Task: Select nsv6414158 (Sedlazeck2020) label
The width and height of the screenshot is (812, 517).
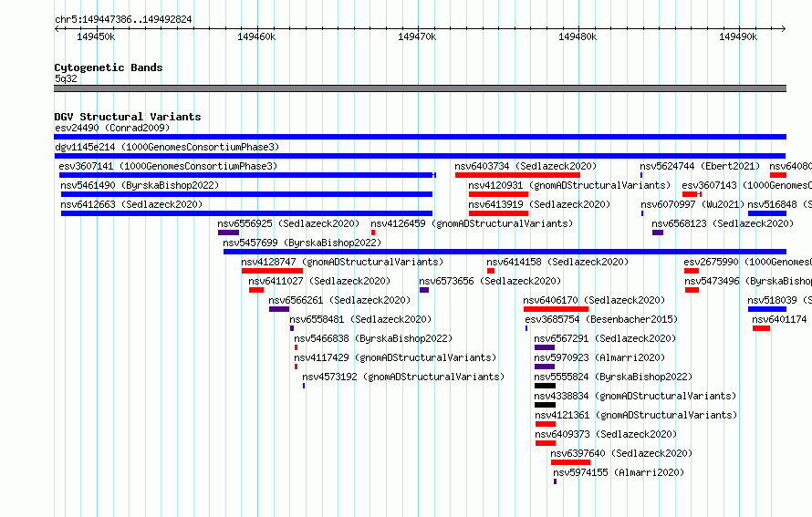Action: [x=557, y=262]
